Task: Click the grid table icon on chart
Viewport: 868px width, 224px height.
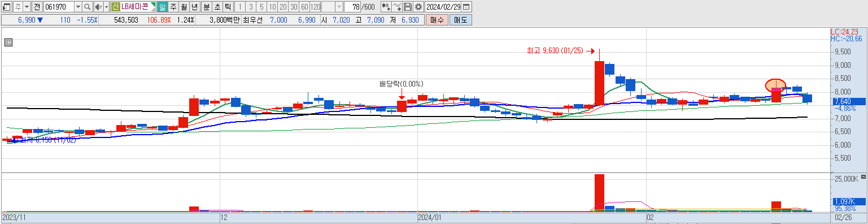Action: pyautogui.click(x=8, y=42)
